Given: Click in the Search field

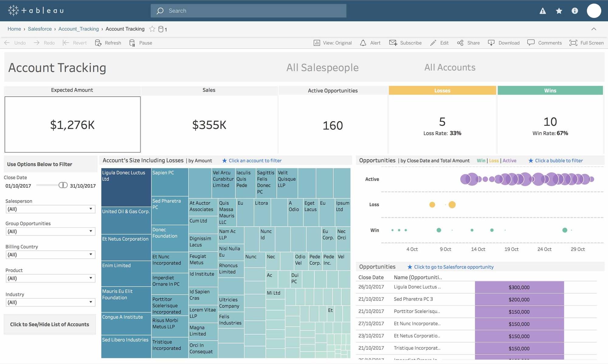Looking at the screenshot, I should coord(248,11).
